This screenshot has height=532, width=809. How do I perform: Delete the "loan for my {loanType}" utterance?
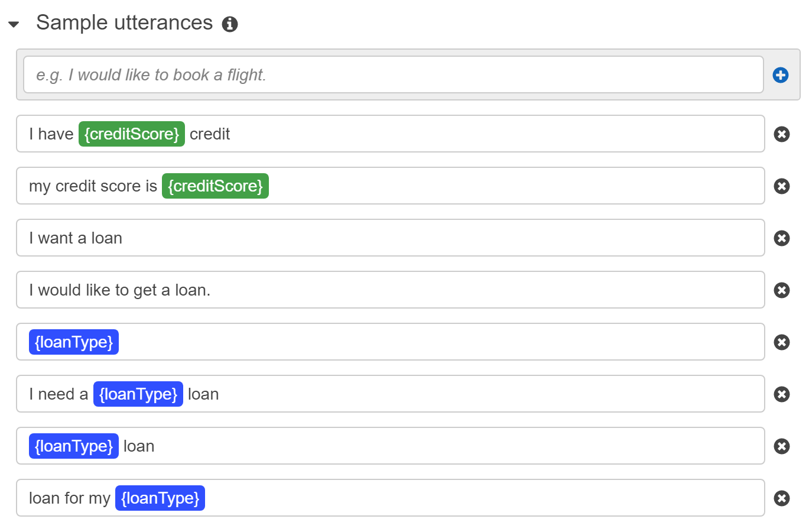(781, 498)
